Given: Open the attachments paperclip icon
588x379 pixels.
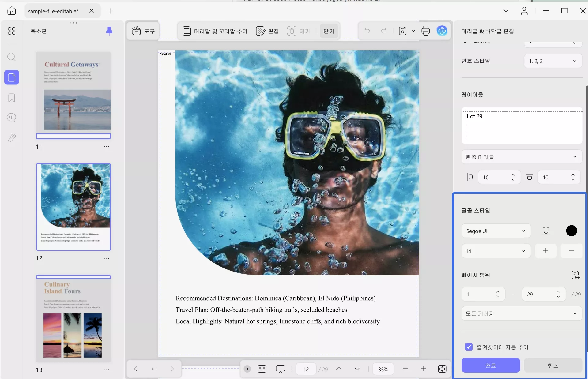Looking at the screenshot, I should pos(11,138).
